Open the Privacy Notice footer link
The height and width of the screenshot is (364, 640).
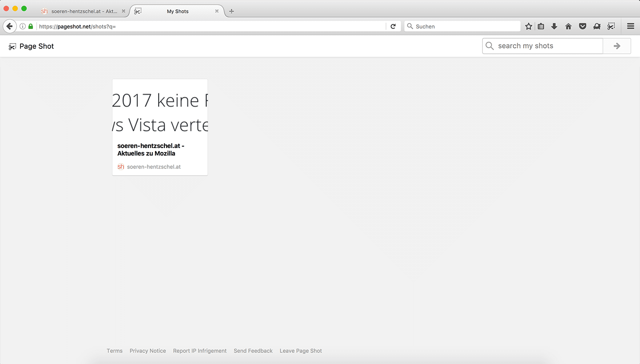point(148,351)
